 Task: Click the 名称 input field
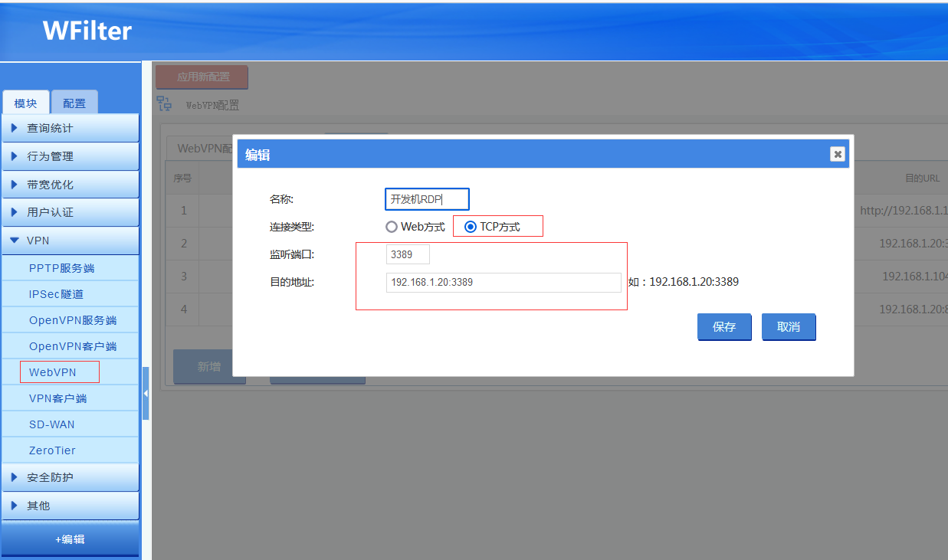[427, 199]
